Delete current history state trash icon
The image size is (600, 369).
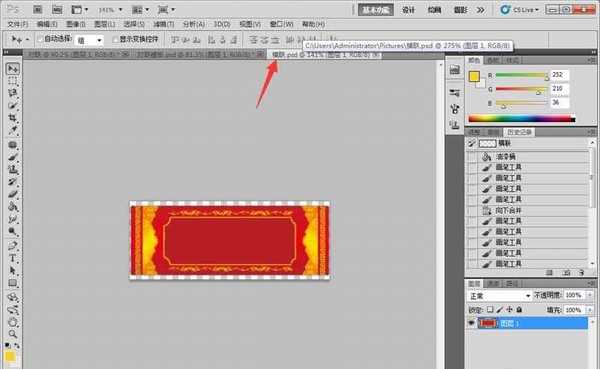(582, 273)
